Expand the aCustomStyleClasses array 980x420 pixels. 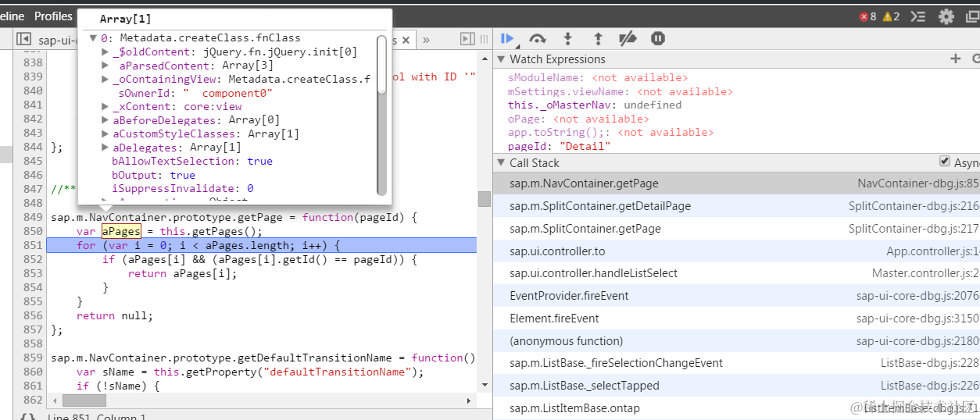click(x=106, y=133)
